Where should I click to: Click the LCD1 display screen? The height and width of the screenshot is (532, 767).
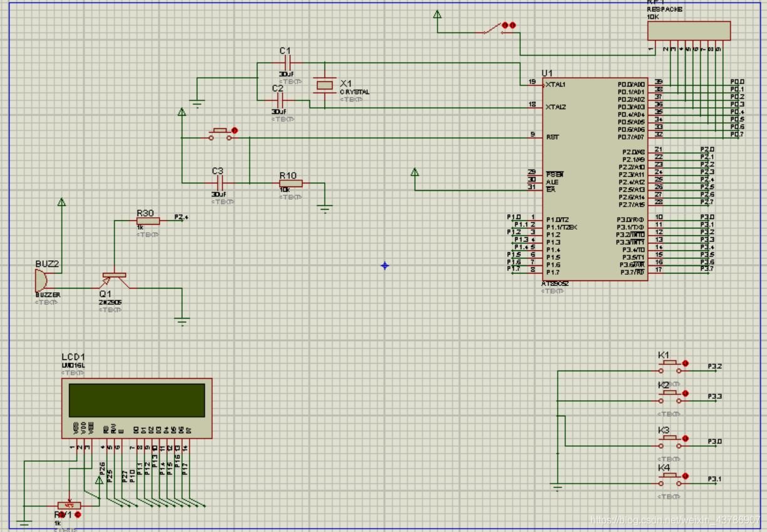point(136,400)
